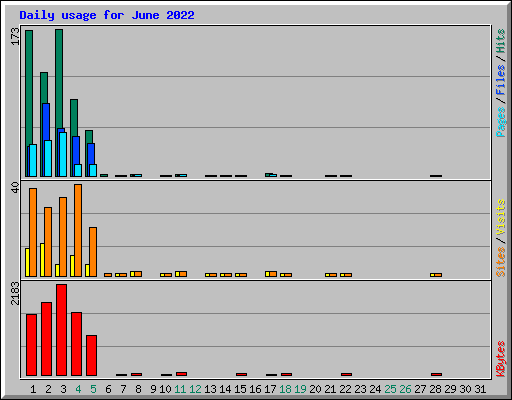
Task: Click day "8" on the date axis
Action: 138,389
